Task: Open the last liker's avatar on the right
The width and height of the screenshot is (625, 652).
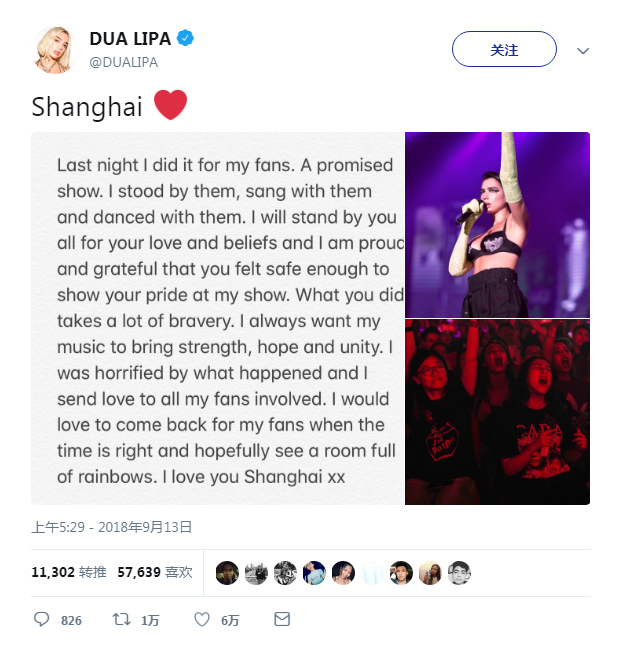Action: coord(459,573)
